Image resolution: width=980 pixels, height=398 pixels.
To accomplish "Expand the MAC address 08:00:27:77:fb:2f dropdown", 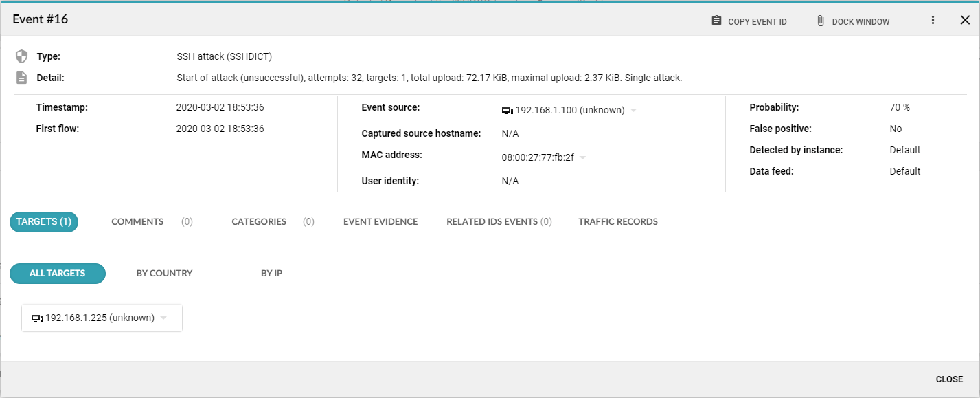I will tap(582, 158).
